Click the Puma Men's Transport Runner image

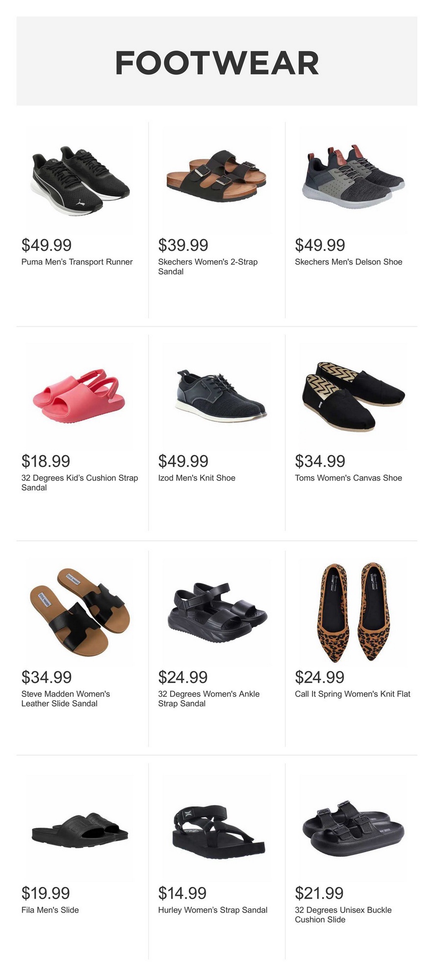(x=80, y=179)
